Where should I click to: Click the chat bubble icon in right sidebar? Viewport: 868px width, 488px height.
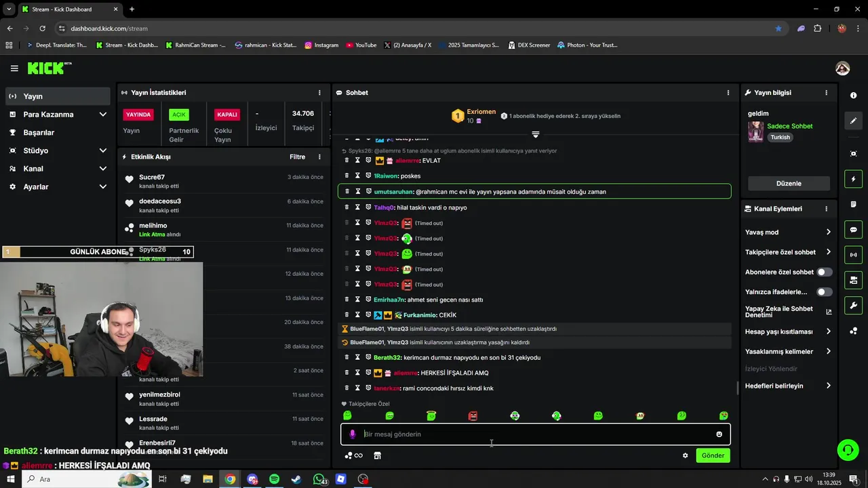(854, 230)
